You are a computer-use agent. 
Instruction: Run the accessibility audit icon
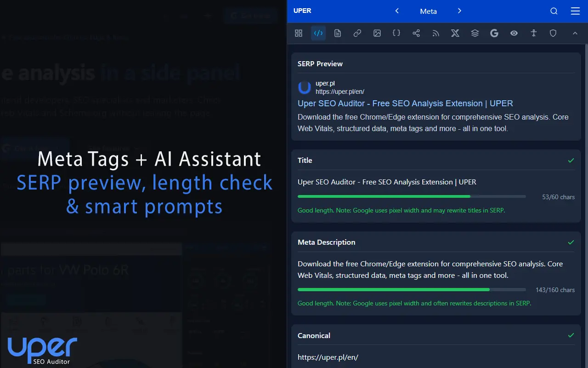tap(534, 33)
